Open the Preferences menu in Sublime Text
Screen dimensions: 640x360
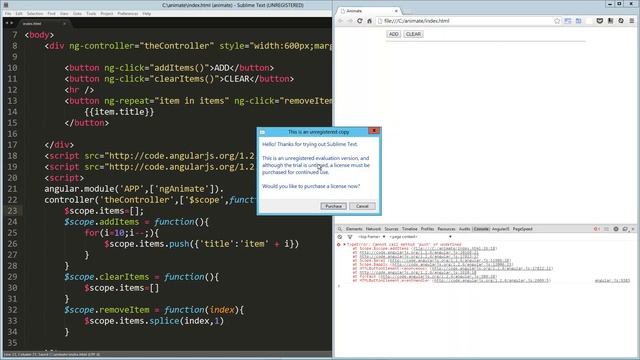[127, 13]
